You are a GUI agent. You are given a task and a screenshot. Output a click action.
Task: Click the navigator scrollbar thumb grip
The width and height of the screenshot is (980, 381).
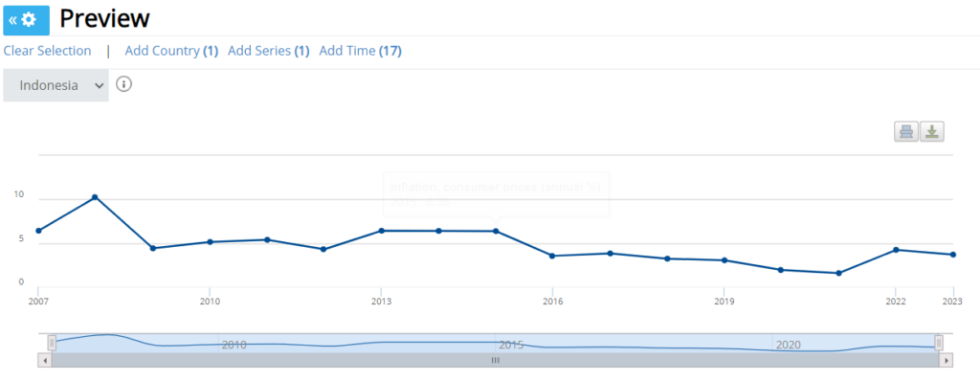495,360
